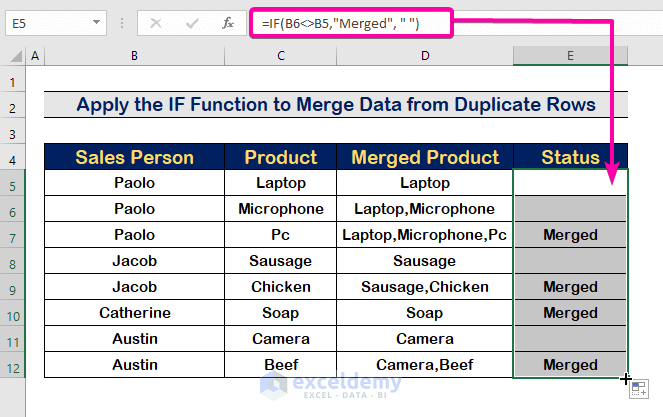
Task: Click the Cancel (X) formula bar icon
Action: [156, 23]
